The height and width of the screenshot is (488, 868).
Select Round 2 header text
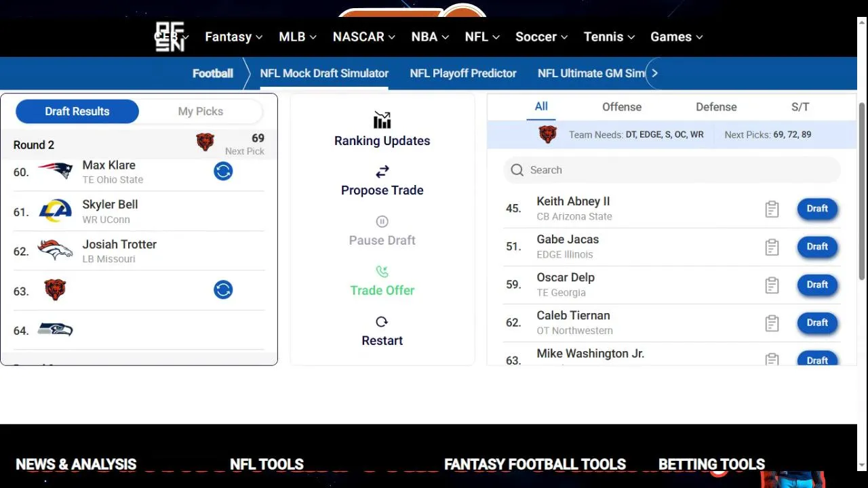tap(34, 145)
